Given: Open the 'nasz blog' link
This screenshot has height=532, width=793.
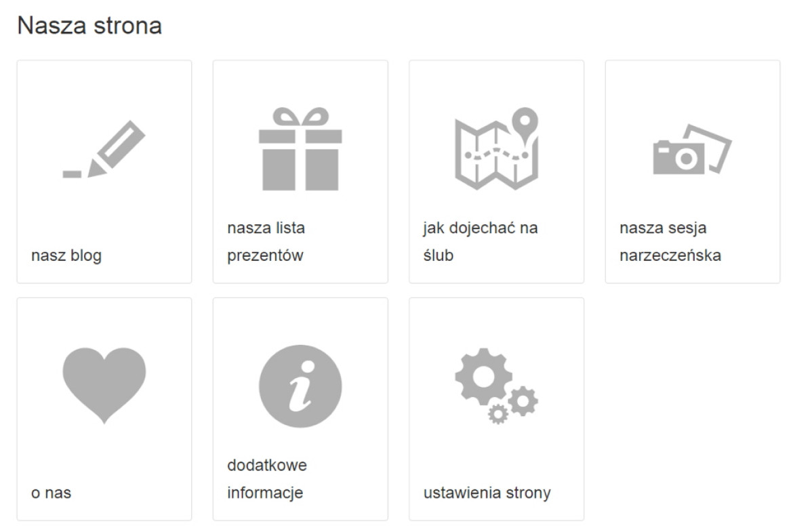Looking at the screenshot, I should coord(66,255).
